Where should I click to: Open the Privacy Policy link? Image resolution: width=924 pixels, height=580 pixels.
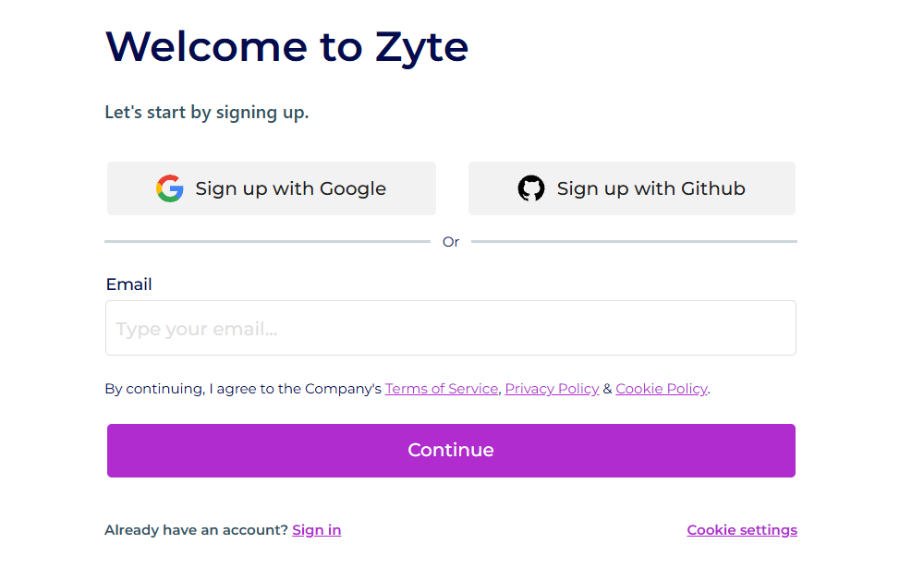(x=552, y=389)
